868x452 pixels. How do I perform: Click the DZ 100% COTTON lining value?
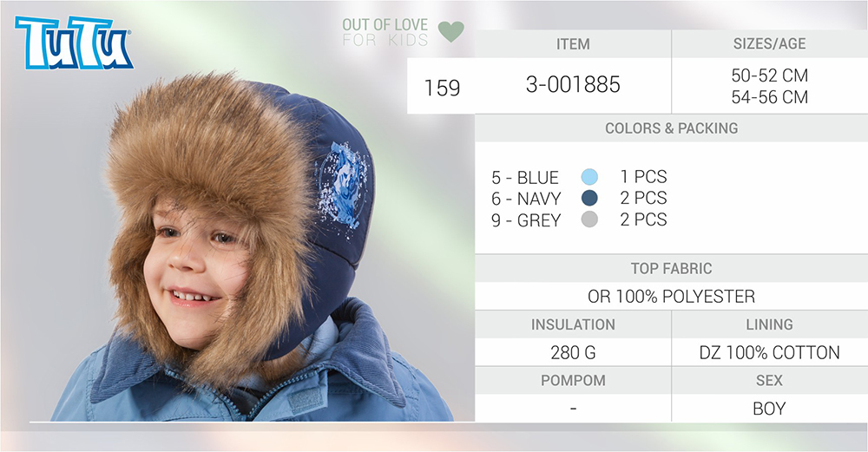769,352
